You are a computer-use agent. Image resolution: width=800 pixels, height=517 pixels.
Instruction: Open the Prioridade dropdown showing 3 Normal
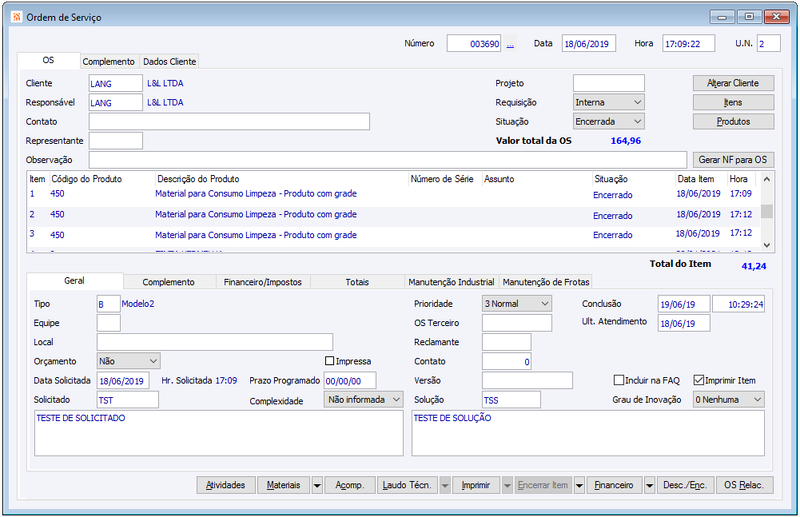tap(544, 304)
